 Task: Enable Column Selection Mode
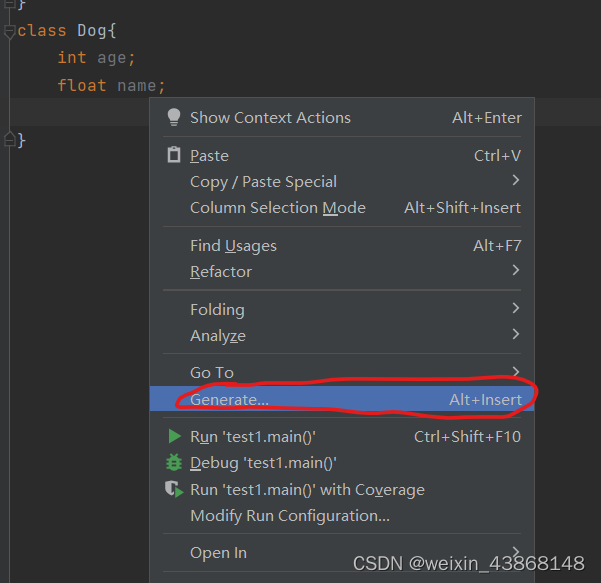point(342,208)
